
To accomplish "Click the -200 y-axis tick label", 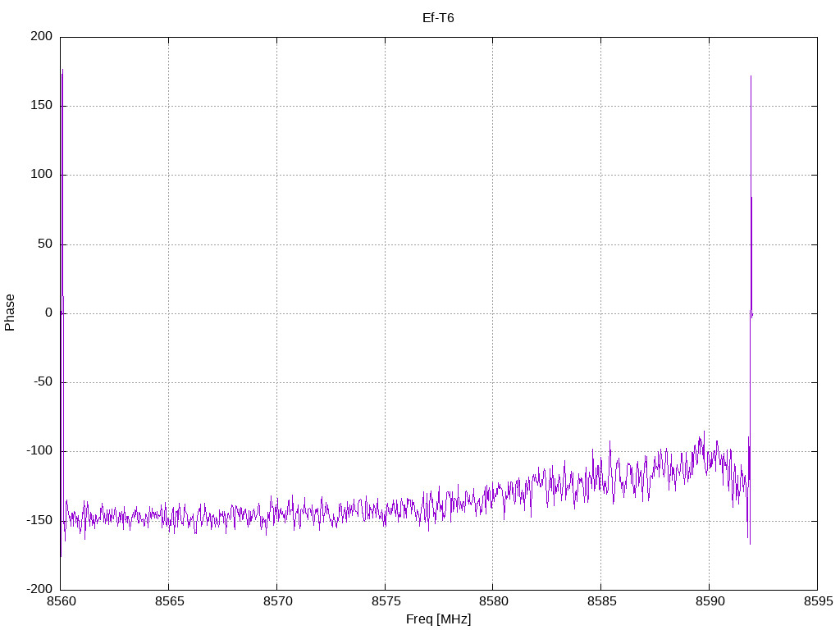I will pyautogui.click(x=38, y=589).
